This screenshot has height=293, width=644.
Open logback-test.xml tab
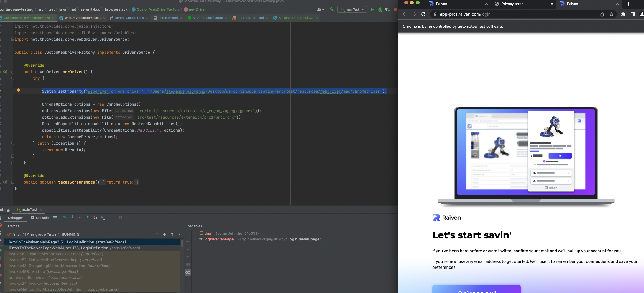click(x=250, y=18)
